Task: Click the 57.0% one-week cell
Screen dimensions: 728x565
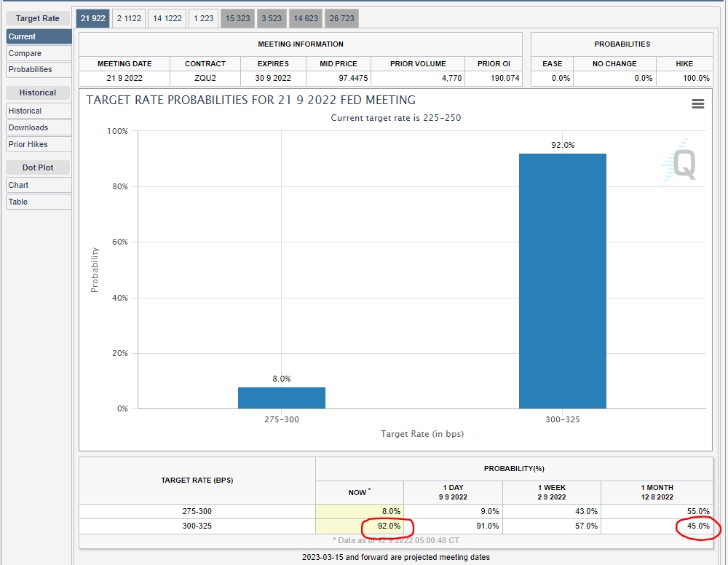Action: (x=552, y=526)
